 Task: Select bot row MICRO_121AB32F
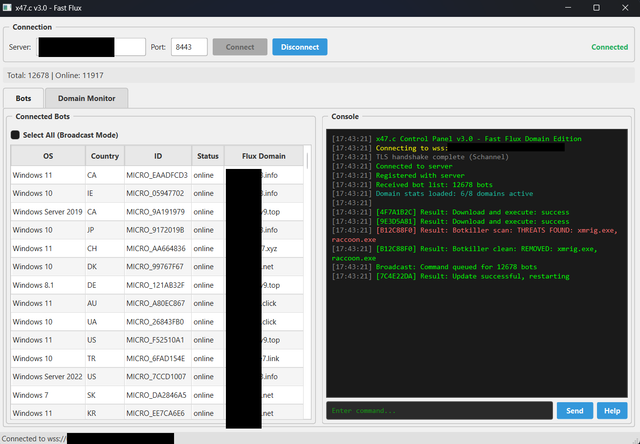click(x=157, y=285)
